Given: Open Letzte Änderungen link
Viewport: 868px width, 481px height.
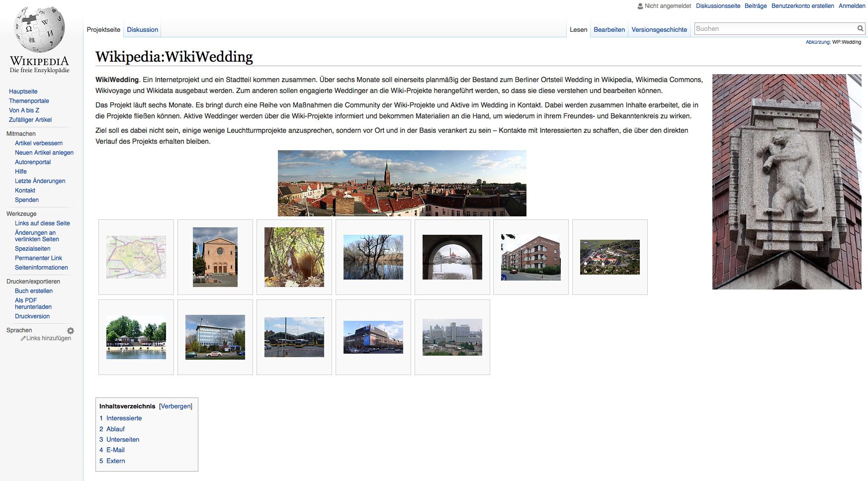Looking at the screenshot, I should (x=40, y=181).
